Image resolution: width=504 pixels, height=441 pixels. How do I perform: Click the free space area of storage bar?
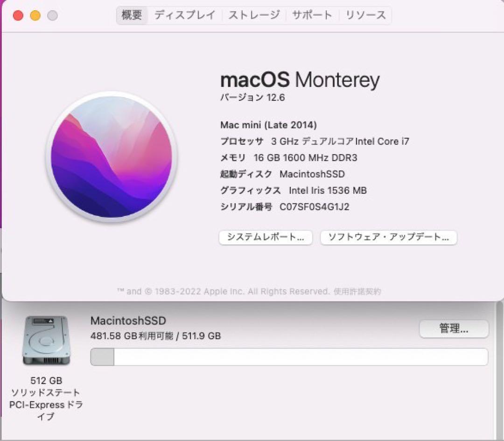coord(301,357)
